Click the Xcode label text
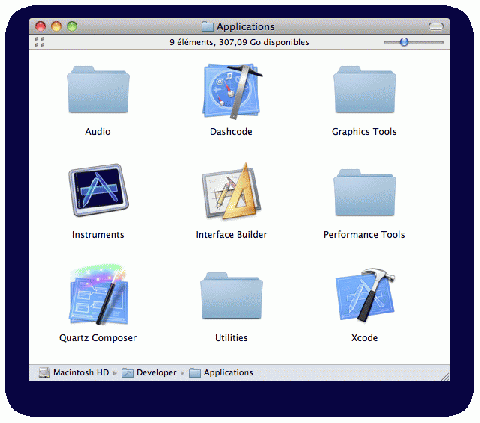The height and width of the screenshot is (423, 480). tap(364, 338)
